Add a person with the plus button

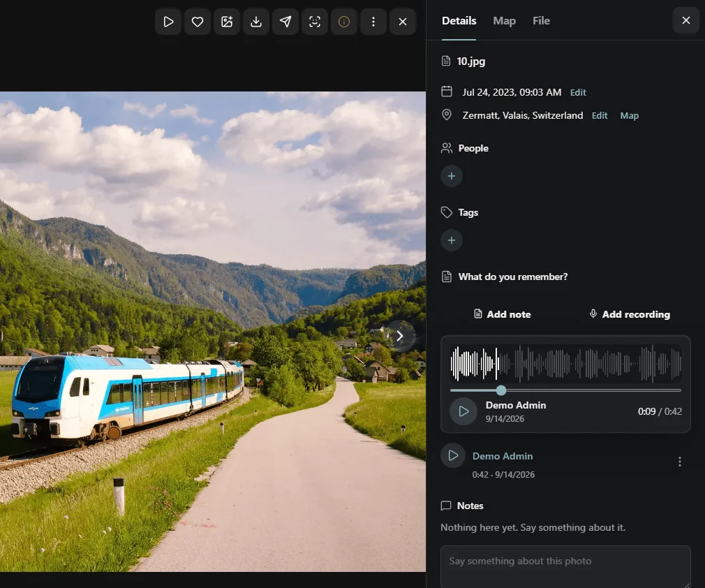click(x=452, y=176)
